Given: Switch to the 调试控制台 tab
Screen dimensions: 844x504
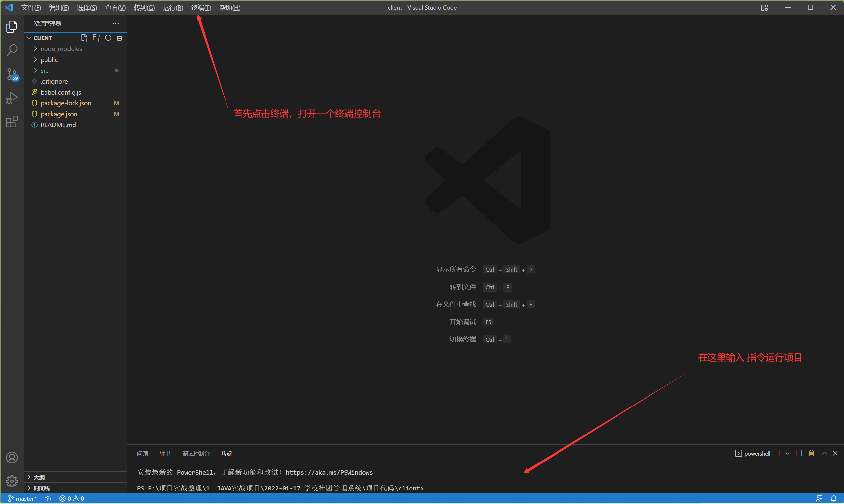Looking at the screenshot, I should pyautogui.click(x=196, y=454).
